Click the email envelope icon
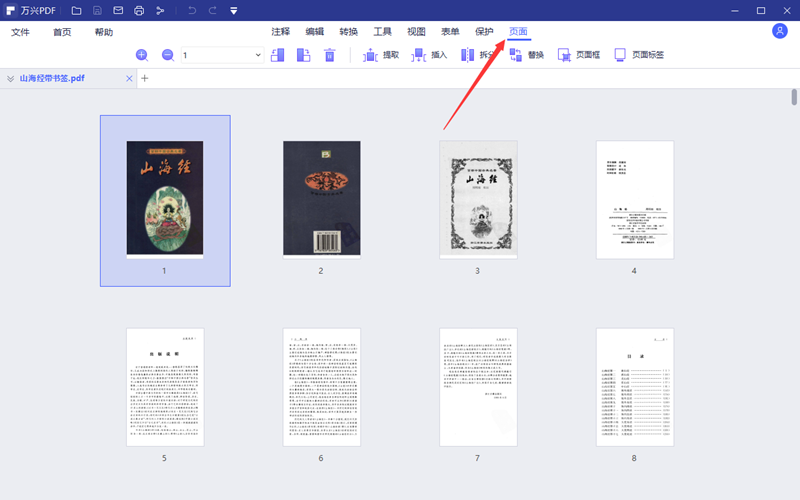 118,10
